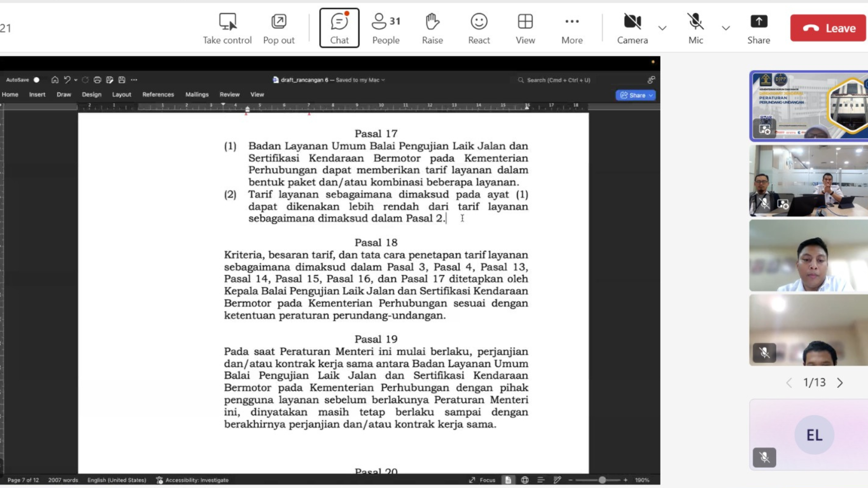The height and width of the screenshot is (488, 868).
Task: Click the zoom slider handle
Action: pos(602,480)
